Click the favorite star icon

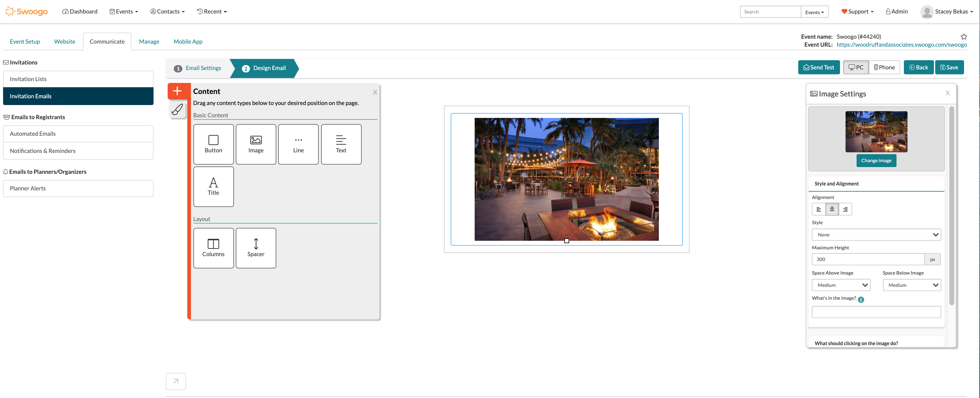(x=964, y=37)
